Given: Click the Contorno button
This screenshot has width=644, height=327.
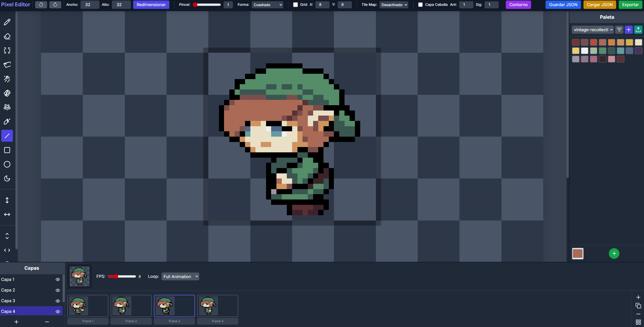Looking at the screenshot, I should coord(518,5).
